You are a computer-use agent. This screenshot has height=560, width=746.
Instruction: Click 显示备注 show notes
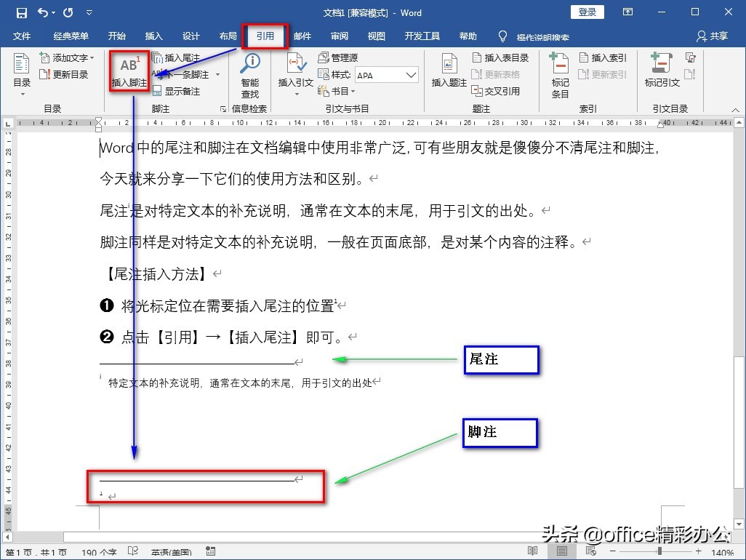click(x=176, y=92)
